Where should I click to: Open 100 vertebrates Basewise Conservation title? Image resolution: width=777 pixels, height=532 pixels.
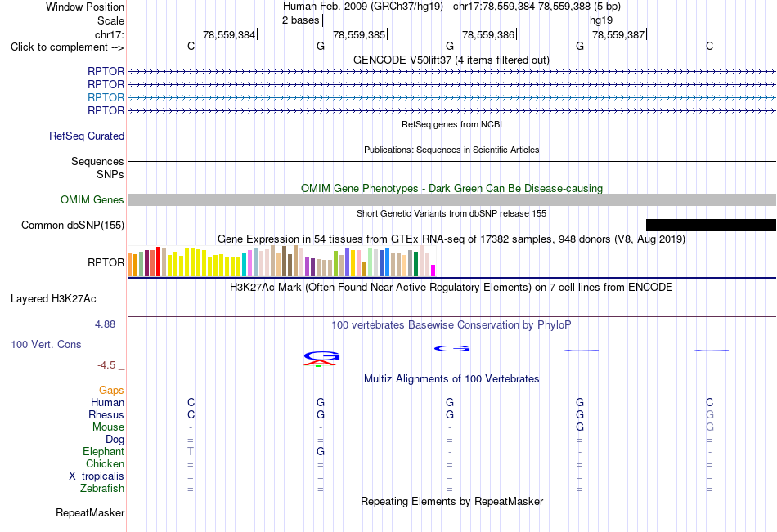451,325
